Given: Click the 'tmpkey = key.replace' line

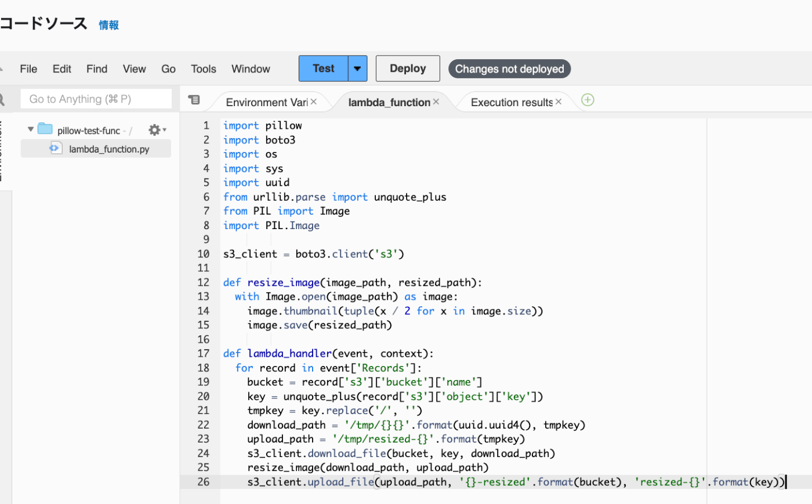Looking at the screenshot, I should (335, 411).
